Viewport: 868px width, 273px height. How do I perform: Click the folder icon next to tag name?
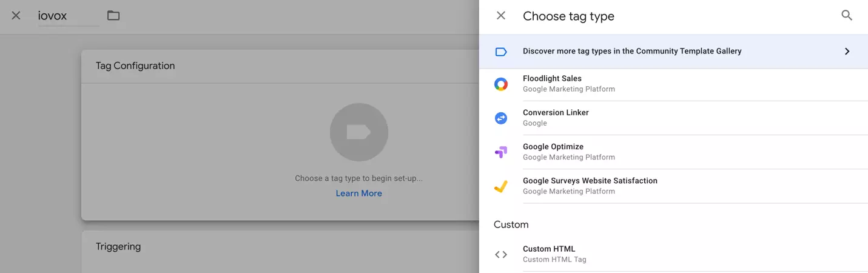coord(113,16)
